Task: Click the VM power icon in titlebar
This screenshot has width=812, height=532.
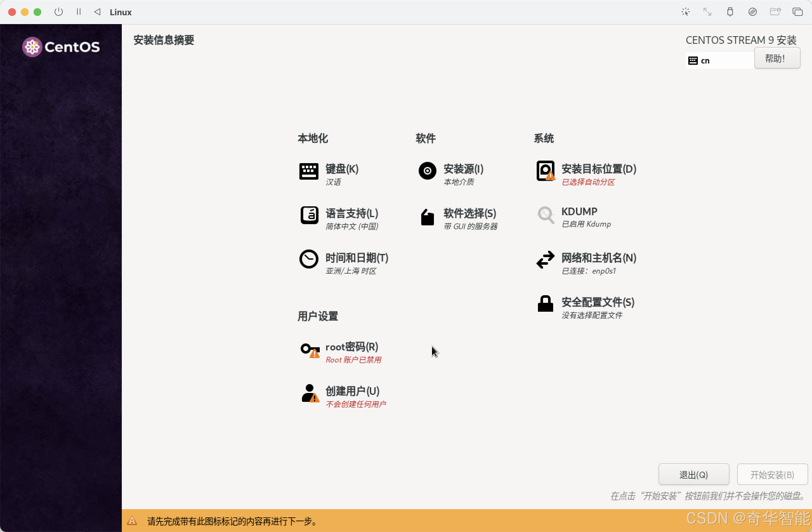Action: (58, 12)
